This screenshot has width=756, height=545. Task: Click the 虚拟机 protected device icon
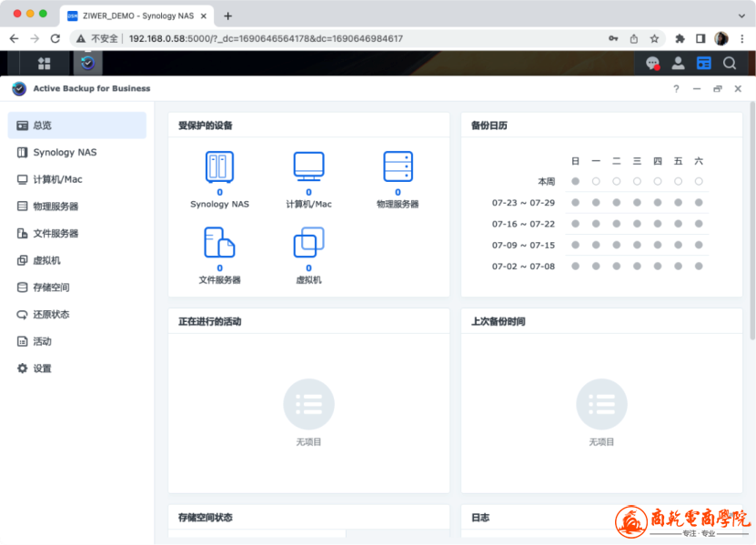click(x=309, y=243)
